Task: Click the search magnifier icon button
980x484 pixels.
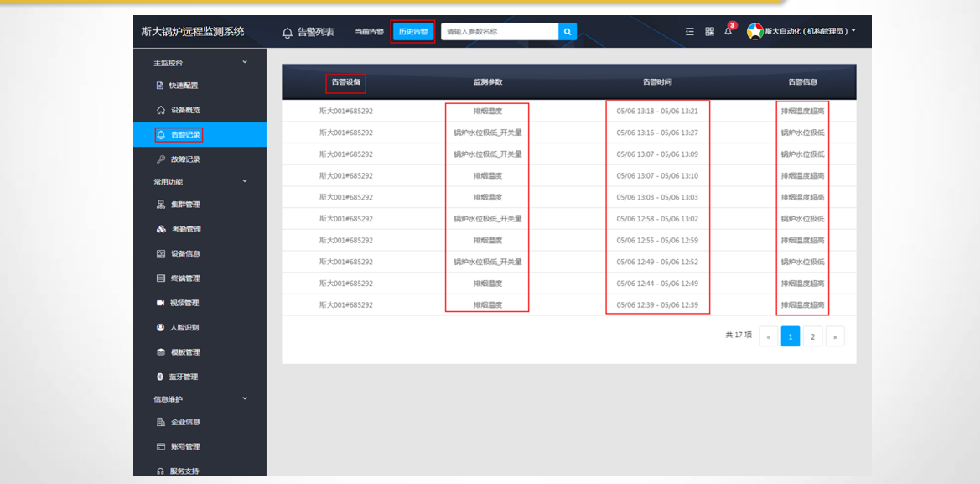Action: click(x=568, y=32)
